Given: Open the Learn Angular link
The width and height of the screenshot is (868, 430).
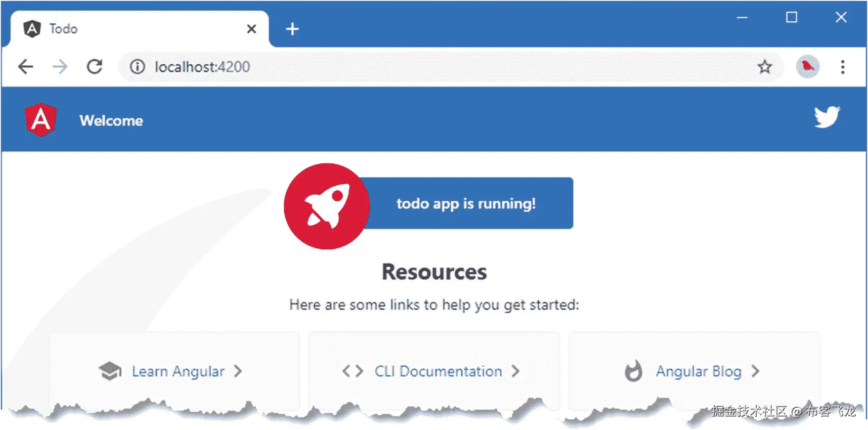Looking at the screenshot, I should pyautogui.click(x=178, y=371).
